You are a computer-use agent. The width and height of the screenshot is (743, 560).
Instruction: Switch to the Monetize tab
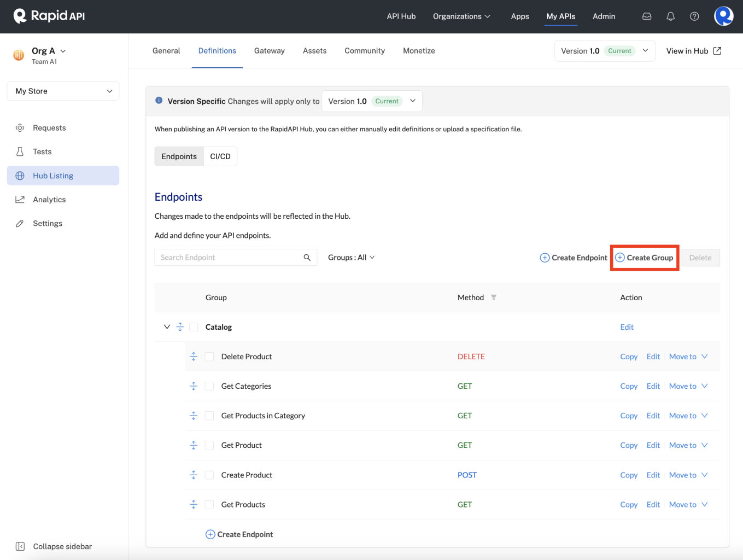point(419,51)
